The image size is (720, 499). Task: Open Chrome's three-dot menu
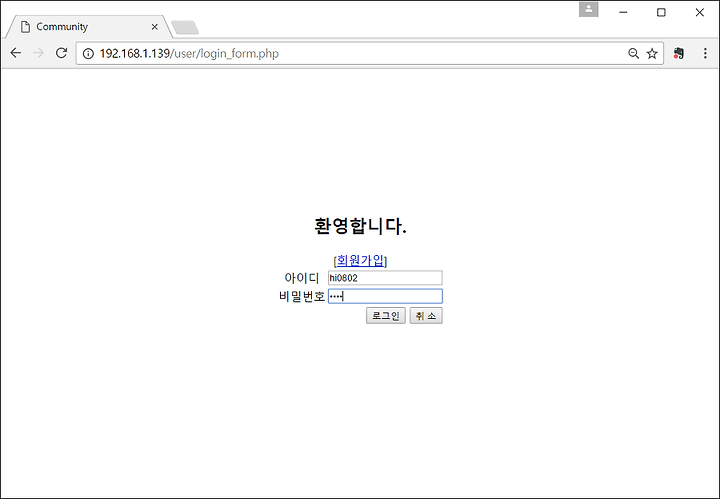pos(705,54)
